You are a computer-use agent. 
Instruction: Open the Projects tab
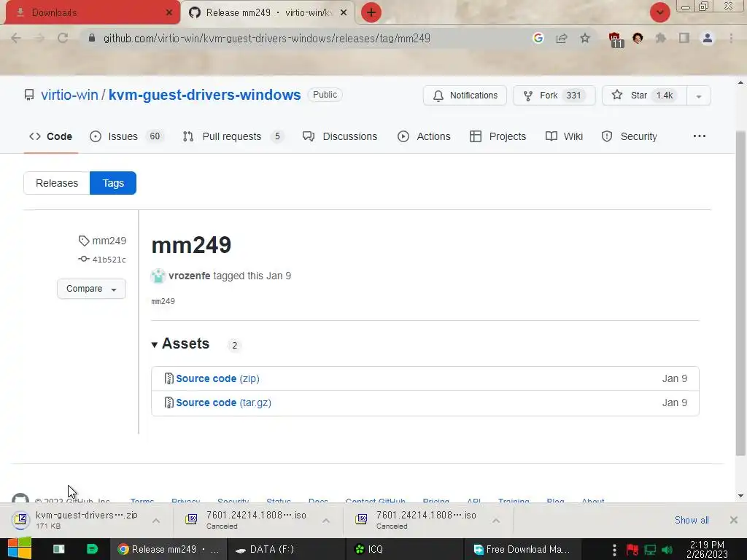[x=498, y=136]
